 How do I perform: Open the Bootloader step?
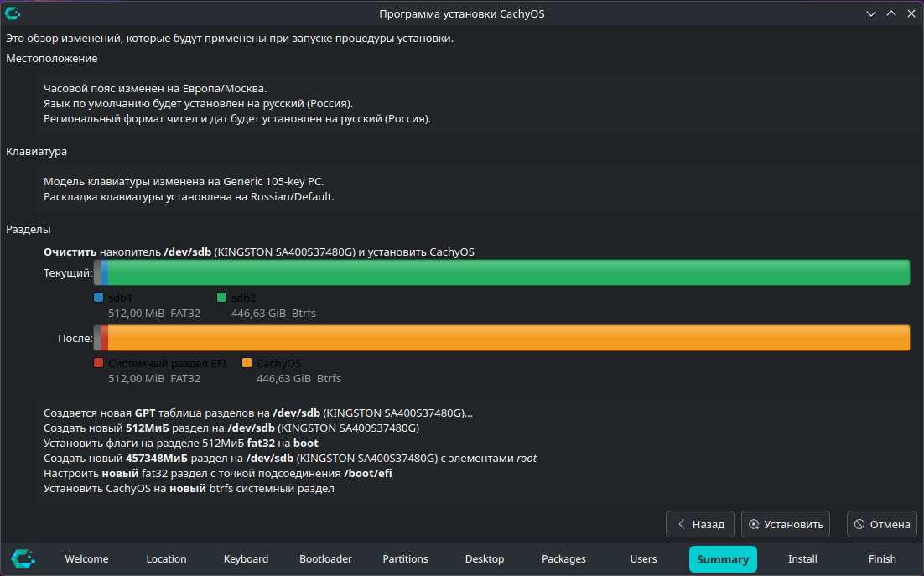(x=325, y=559)
